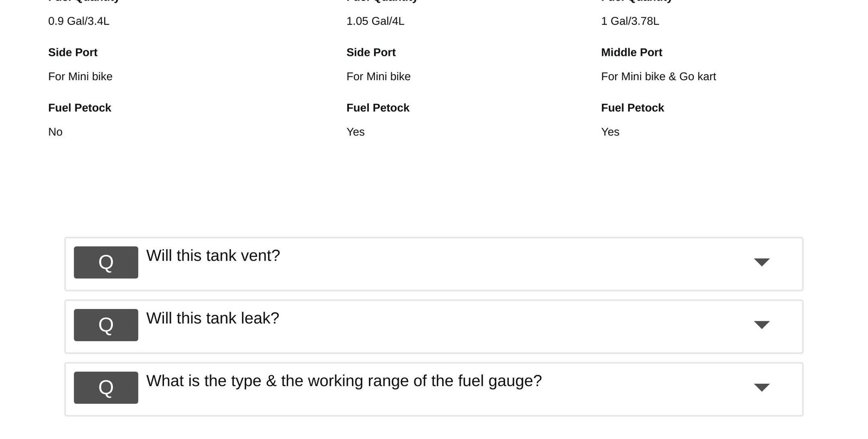Click the Q badge beside "Will this tank leak?"
This screenshot has height=439, width=868.
point(106,325)
